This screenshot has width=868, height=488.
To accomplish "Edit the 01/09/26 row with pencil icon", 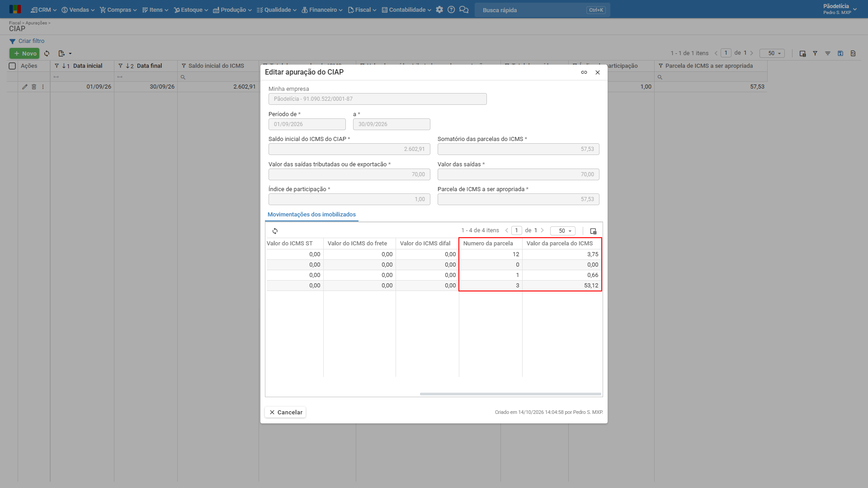I will 25,87.
